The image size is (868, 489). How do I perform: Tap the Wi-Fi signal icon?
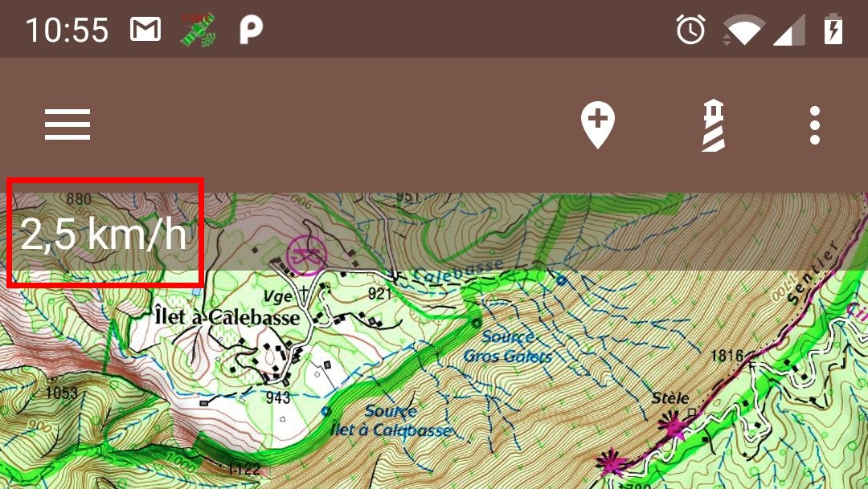(x=744, y=30)
